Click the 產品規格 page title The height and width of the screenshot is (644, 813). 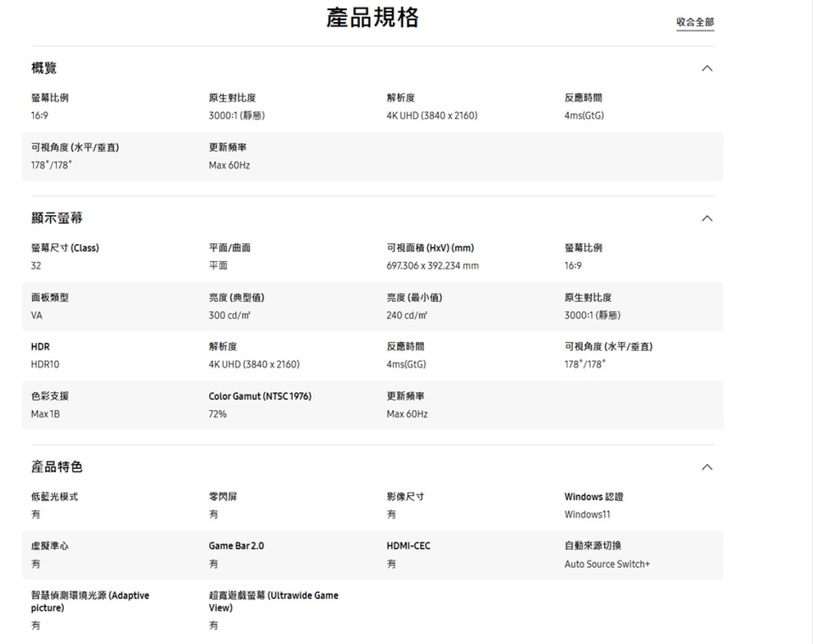(x=372, y=17)
